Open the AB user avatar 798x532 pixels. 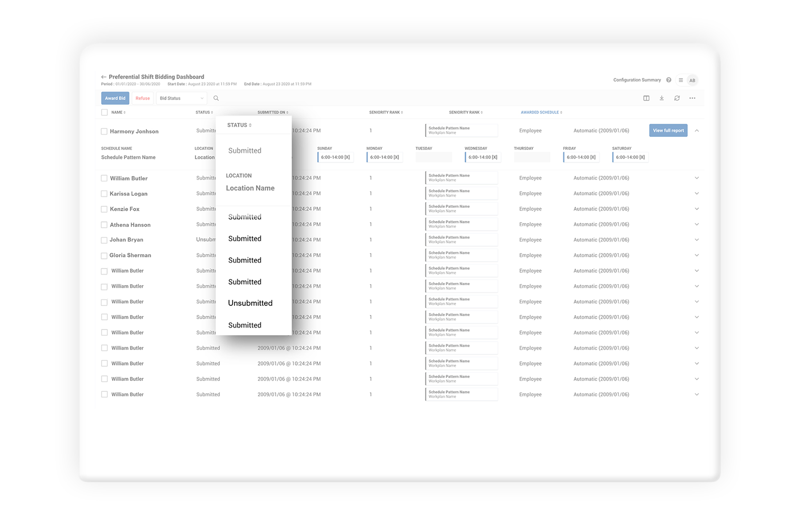692,80
